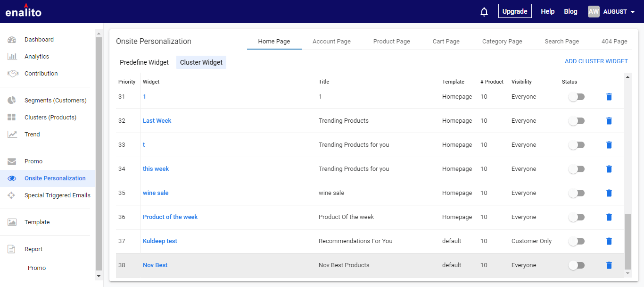Enable status toggle for Last Week widget
Viewport: 644px width, 287px height.
576,121
